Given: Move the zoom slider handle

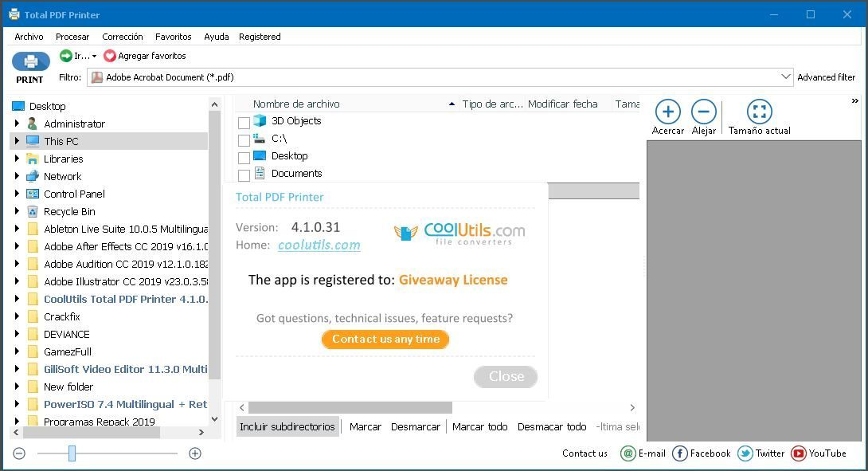Looking at the screenshot, I should (72, 453).
